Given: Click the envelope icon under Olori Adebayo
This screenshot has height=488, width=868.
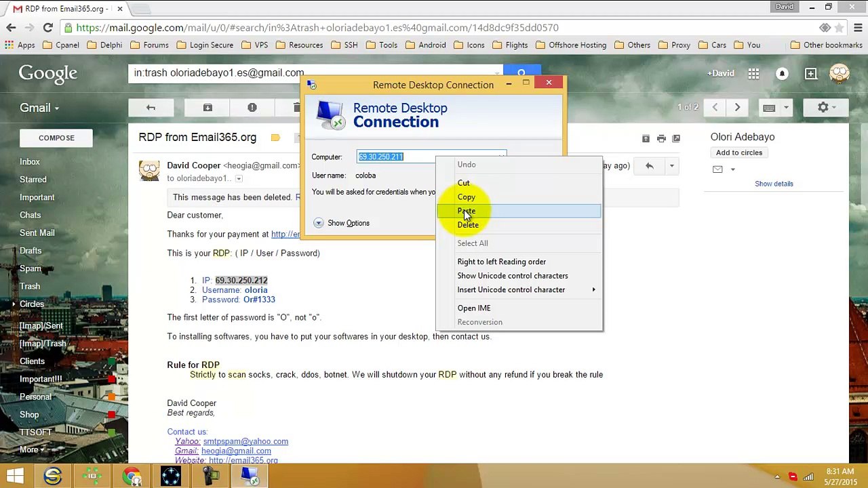Looking at the screenshot, I should [x=717, y=169].
